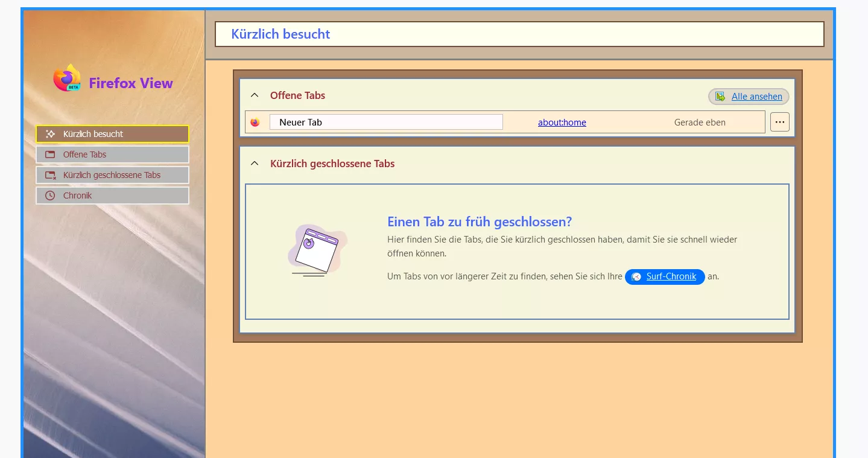
Task: Click the icon inside the Alle ansehen button
Action: point(720,97)
